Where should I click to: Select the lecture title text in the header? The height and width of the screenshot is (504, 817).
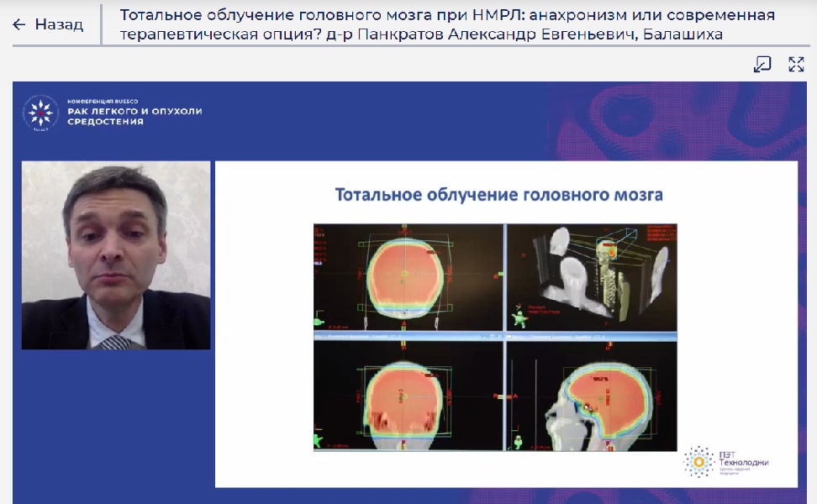point(447,24)
